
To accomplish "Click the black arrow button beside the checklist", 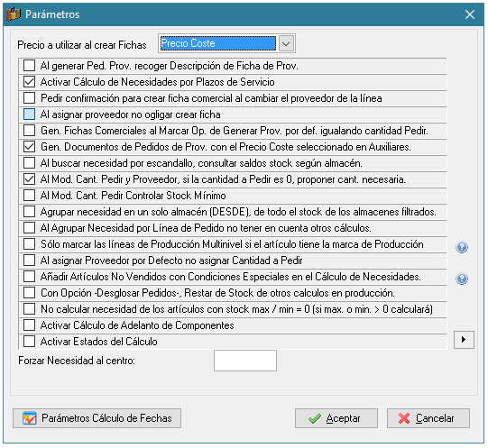I will [464, 340].
